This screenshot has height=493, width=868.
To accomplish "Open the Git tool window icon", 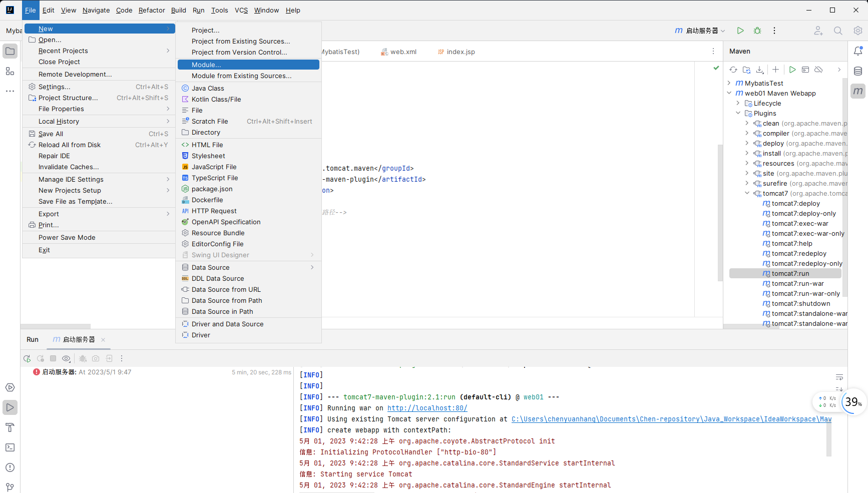I will point(10,487).
